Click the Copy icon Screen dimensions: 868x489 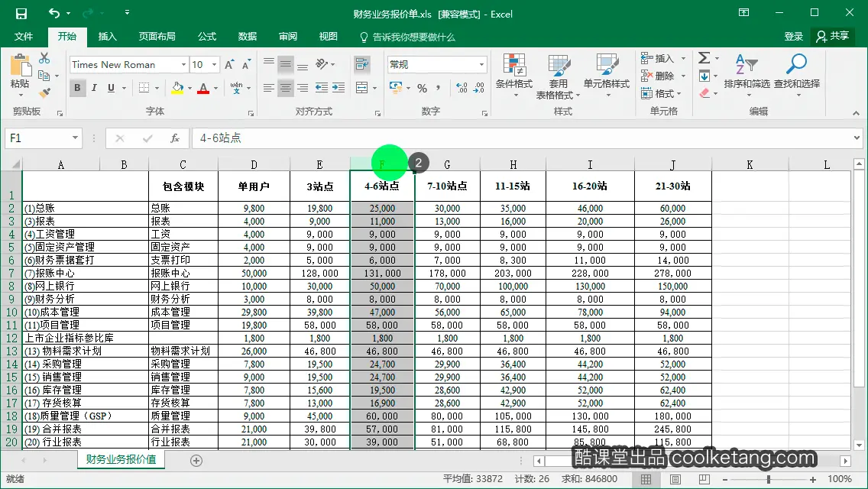[x=44, y=76]
